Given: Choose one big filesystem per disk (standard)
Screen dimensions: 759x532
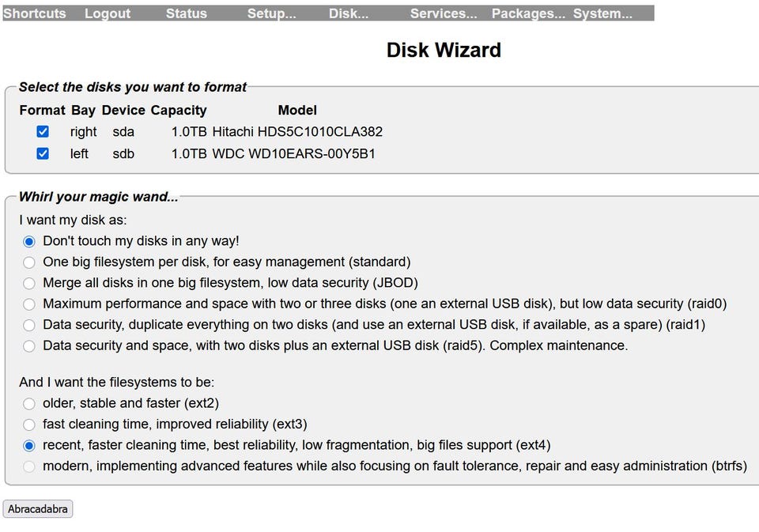Looking at the screenshot, I should [29, 262].
